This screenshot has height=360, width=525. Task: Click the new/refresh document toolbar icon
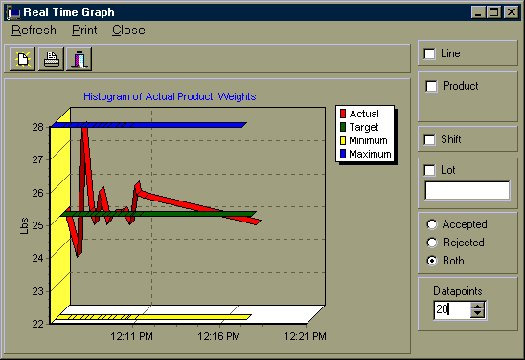pos(22,59)
